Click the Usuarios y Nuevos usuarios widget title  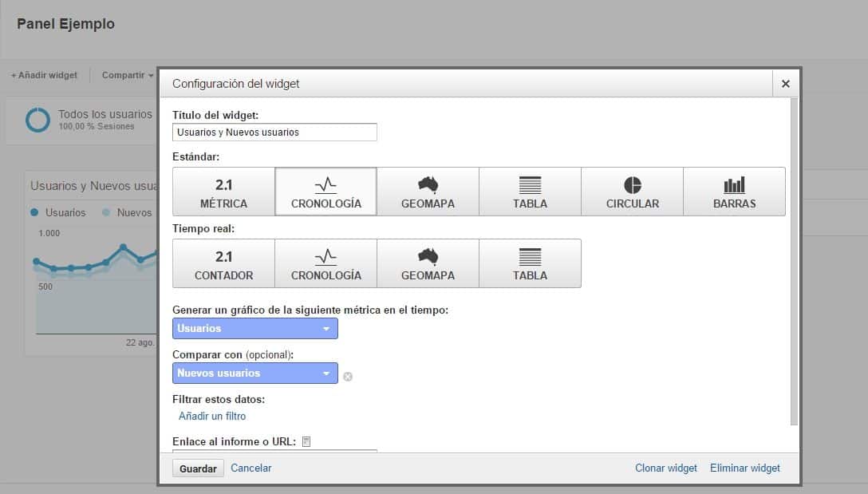pos(94,185)
